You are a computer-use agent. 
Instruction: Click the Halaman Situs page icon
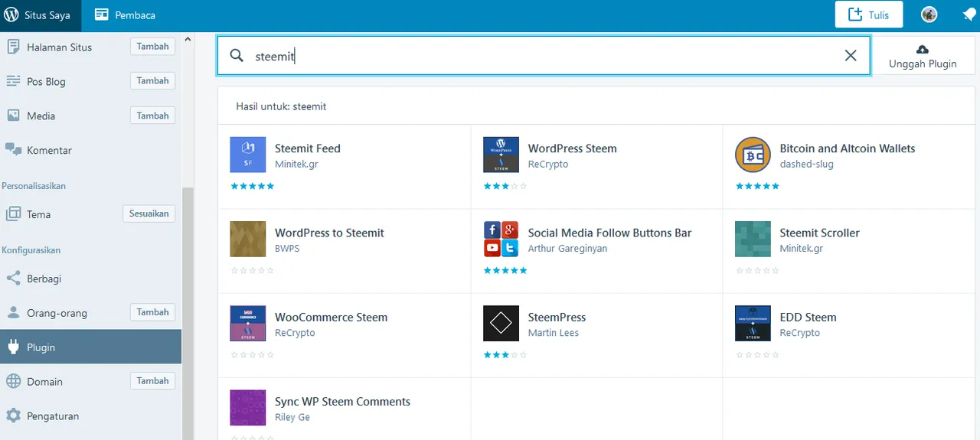coord(13,47)
